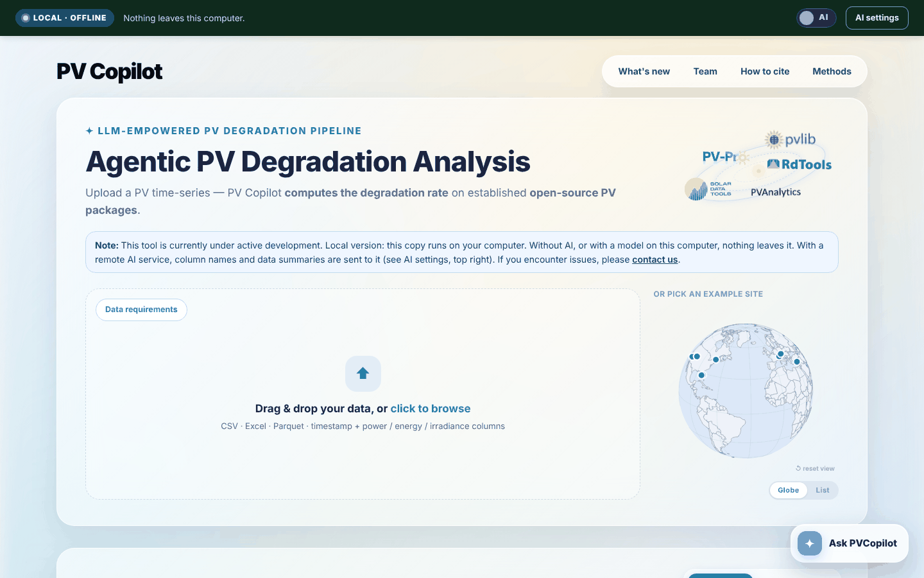Screen dimensions: 924x578
Task: Click the PVAnalytics logo
Action: coord(776,192)
